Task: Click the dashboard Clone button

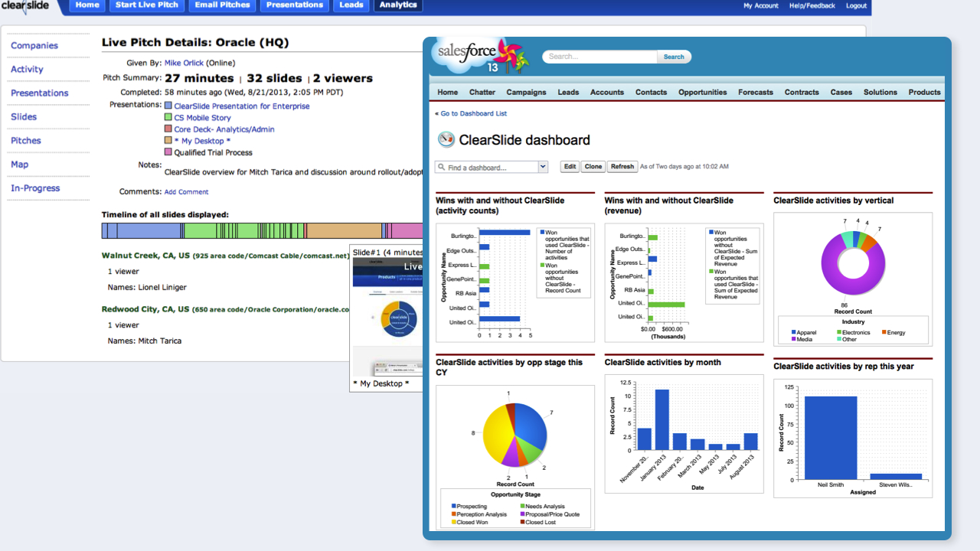Action: 593,166
